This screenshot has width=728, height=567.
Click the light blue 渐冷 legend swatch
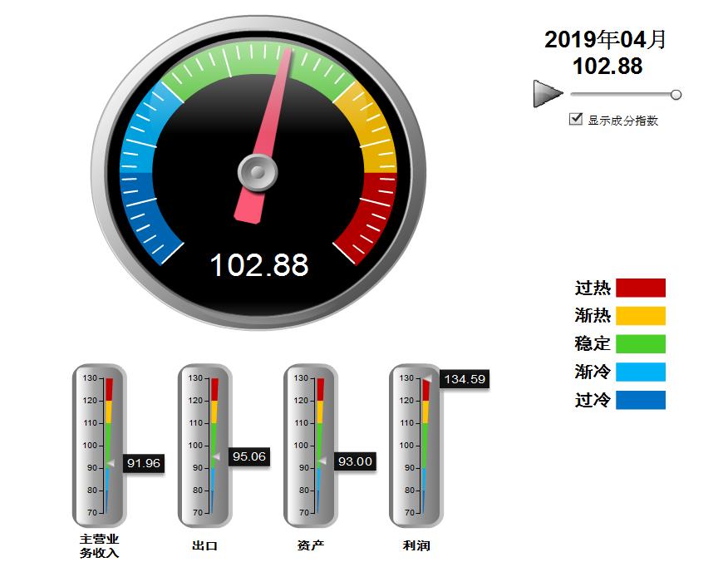[x=640, y=372]
